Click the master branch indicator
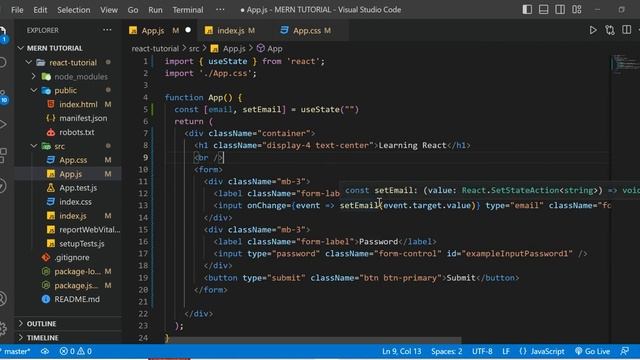 16,351
